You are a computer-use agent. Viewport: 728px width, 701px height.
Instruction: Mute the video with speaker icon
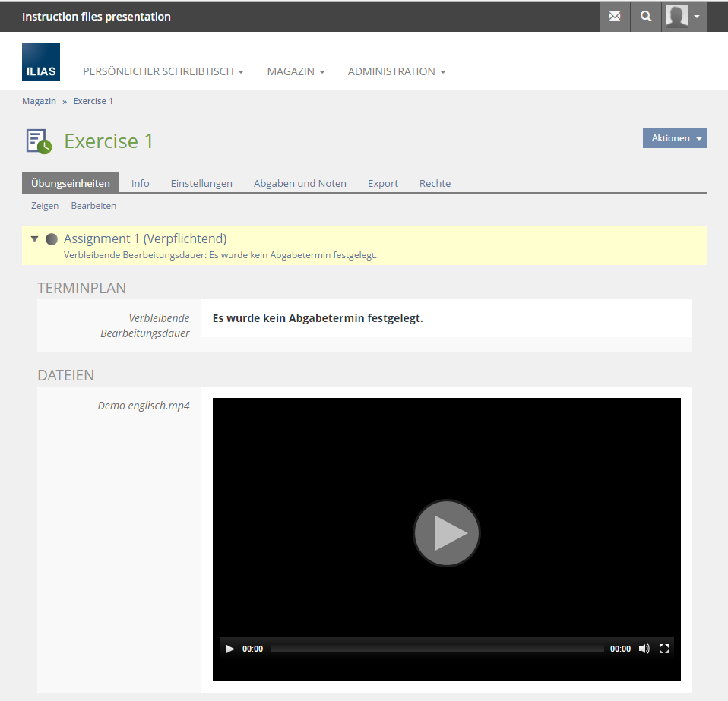click(x=644, y=649)
